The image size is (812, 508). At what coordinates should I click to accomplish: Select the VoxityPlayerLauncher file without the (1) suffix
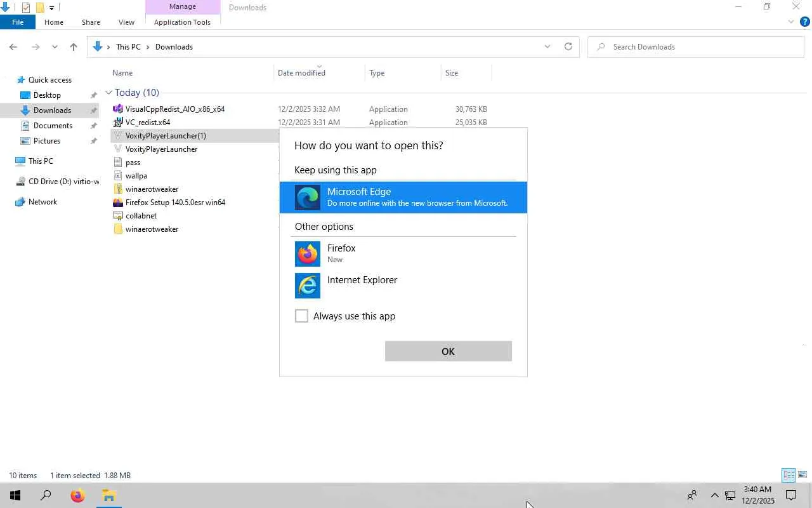click(161, 149)
